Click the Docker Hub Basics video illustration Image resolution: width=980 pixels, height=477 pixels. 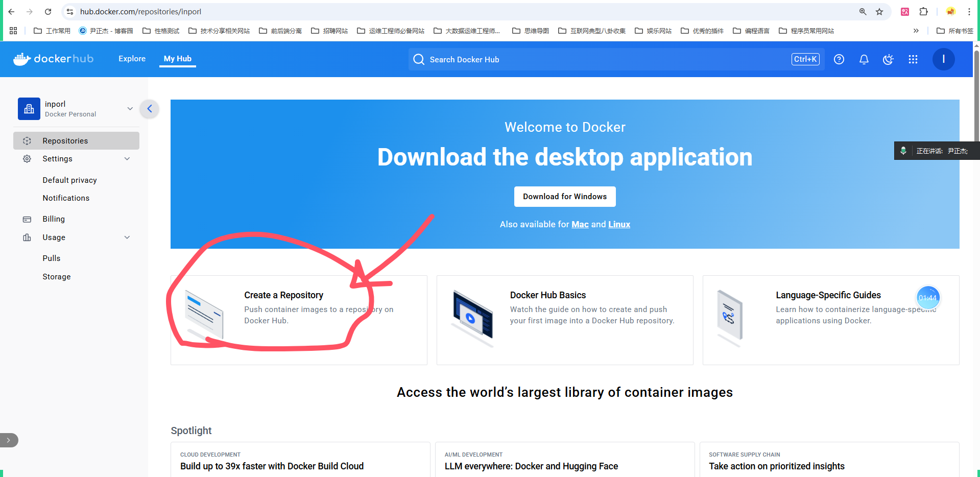tap(473, 318)
